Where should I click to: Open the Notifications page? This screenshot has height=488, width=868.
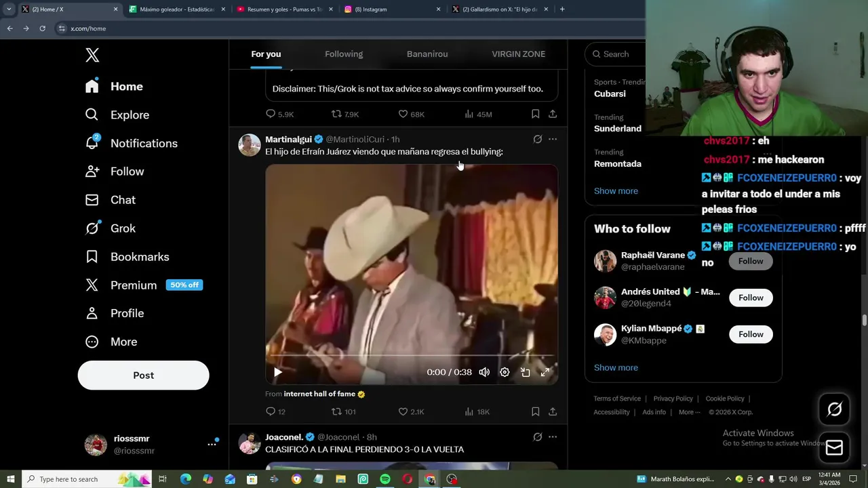coord(131,143)
